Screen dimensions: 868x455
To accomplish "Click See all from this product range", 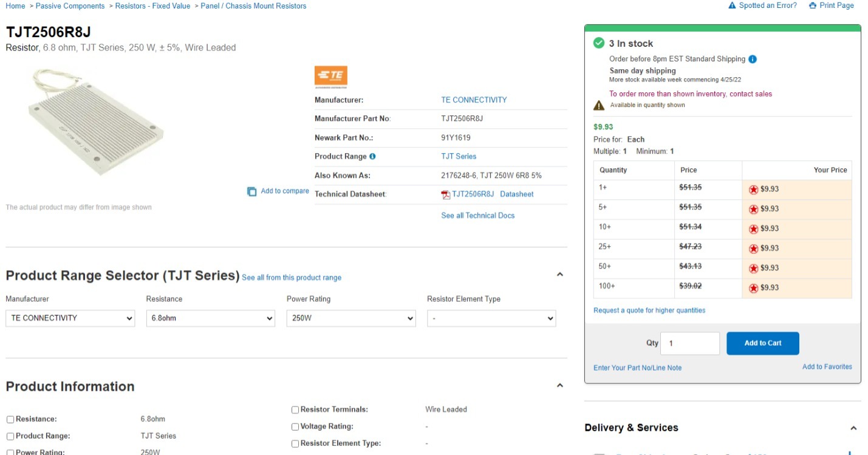I will coord(292,278).
